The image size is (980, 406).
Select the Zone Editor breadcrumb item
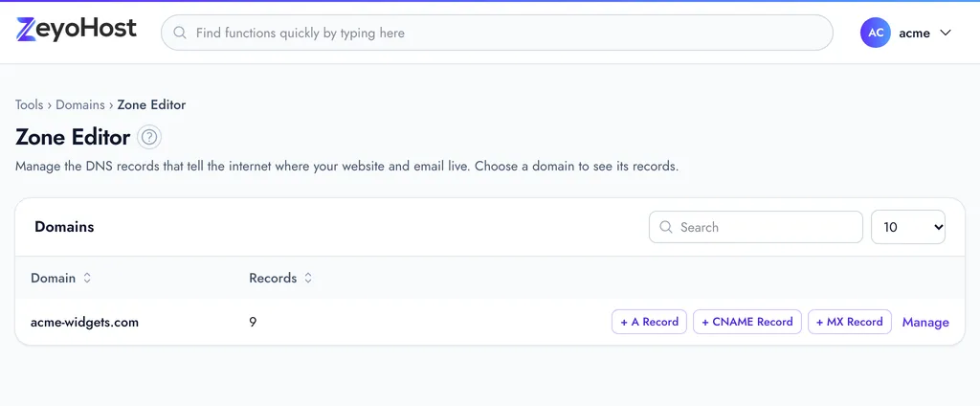(151, 104)
